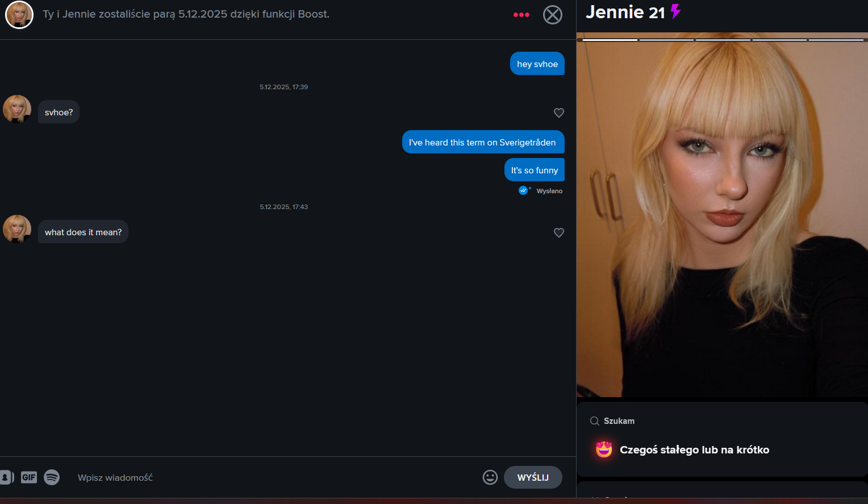Share a song via the Spotify icon
The height and width of the screenshot is (504, 868).
click(x=52, y=477)
